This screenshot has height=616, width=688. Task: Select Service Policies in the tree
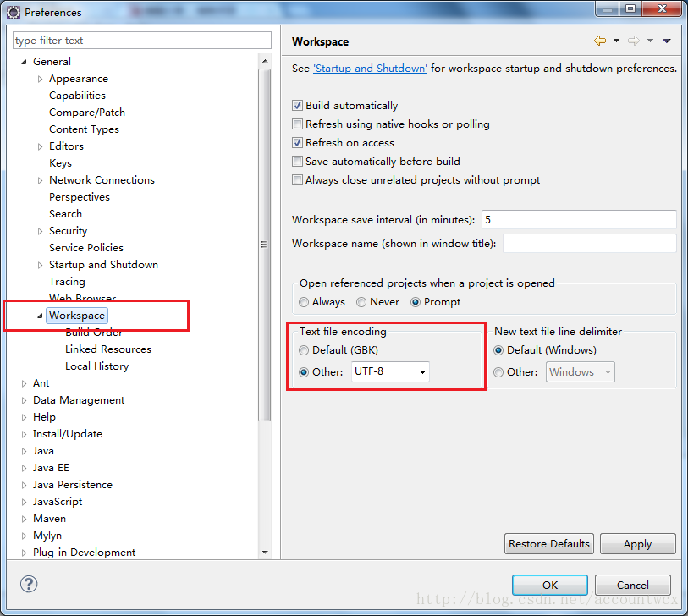(86, 248)
